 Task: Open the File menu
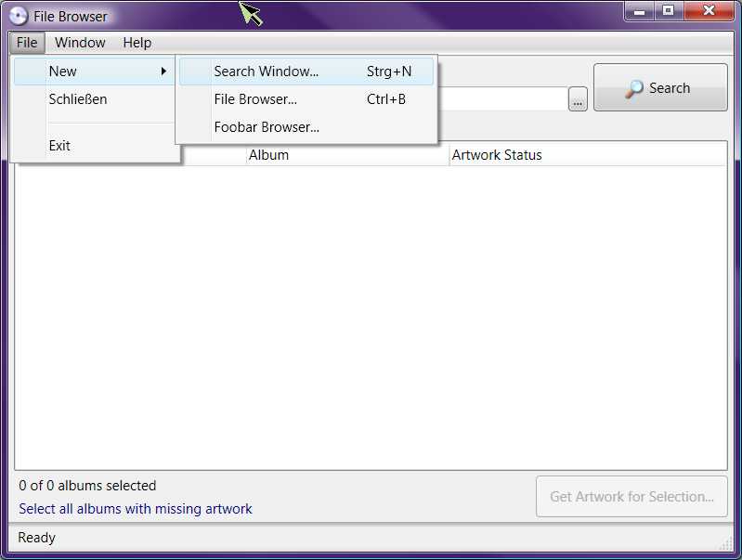(x=27, y=43)
